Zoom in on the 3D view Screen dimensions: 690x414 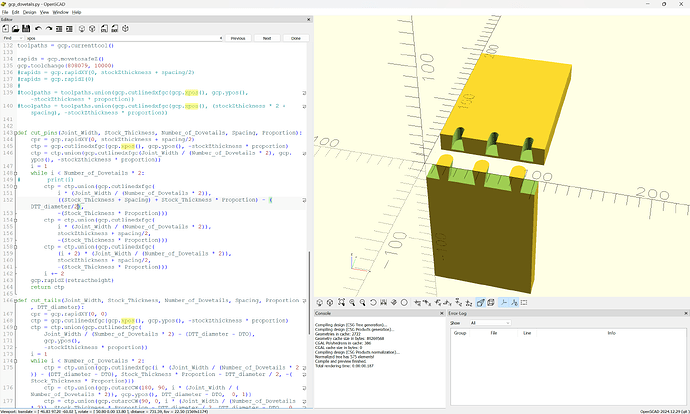pyautogui.click(x=352, y=303)
